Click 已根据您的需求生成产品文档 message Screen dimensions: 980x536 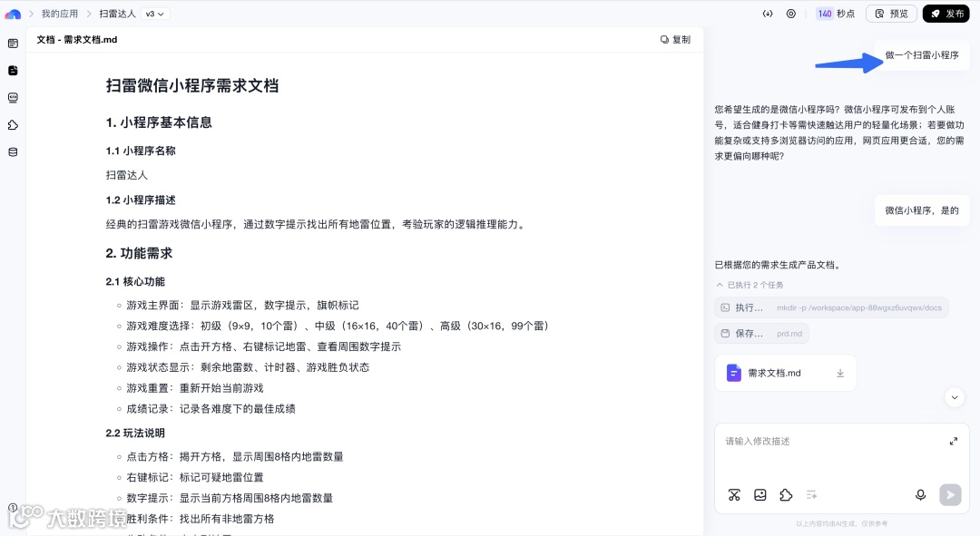point(779,265)
